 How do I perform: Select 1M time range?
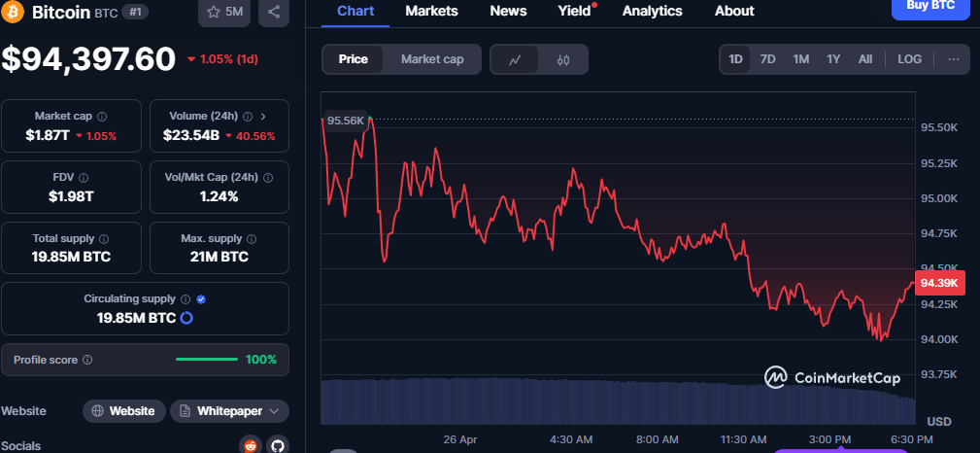click(x=800, y=59)
